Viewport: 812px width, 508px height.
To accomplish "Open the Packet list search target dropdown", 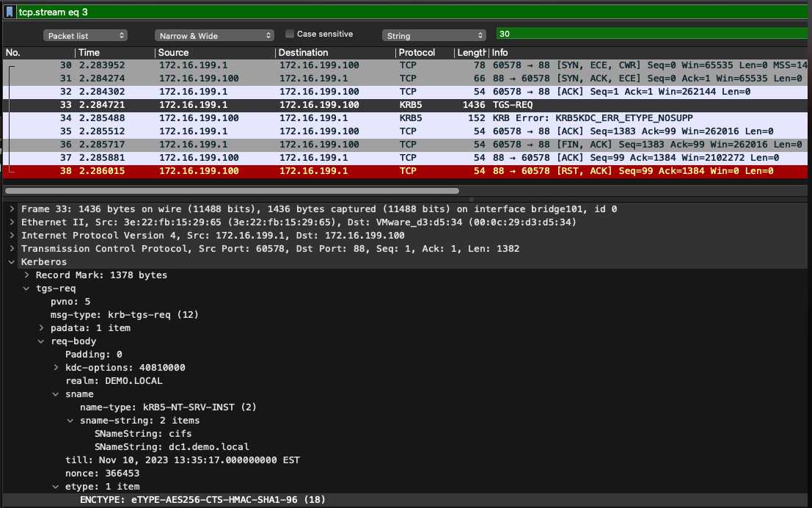I will pyautogui.click(x=85, y=35).
